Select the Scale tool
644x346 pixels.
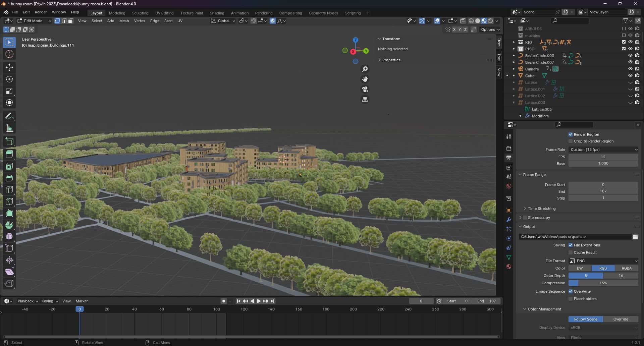click(9, 91)
